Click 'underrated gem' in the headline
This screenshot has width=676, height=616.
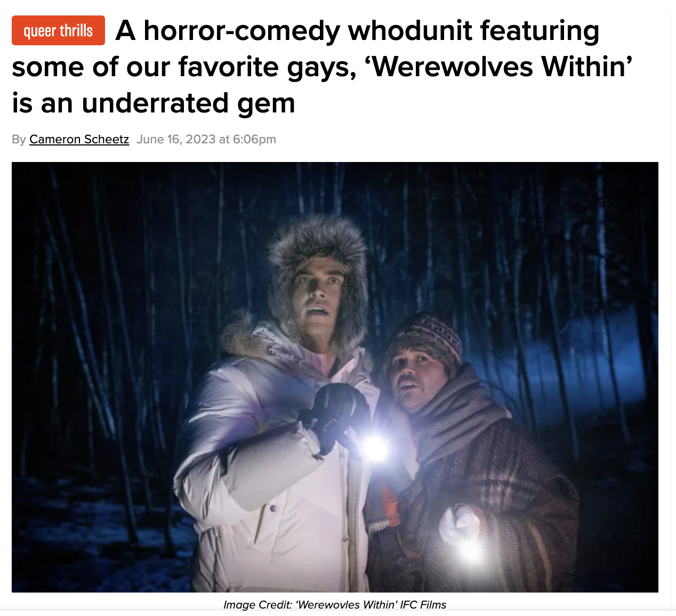coord(188,103)
